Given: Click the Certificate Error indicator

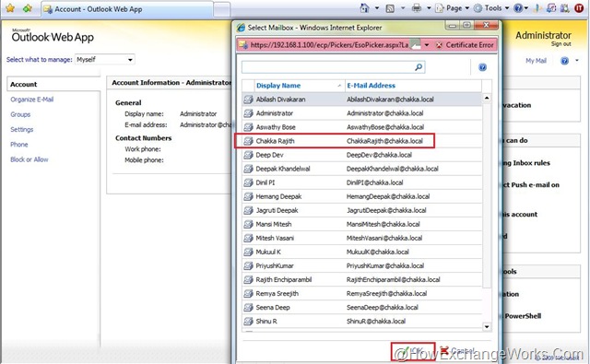Looking at the screenshot, I should pos(465,45).
